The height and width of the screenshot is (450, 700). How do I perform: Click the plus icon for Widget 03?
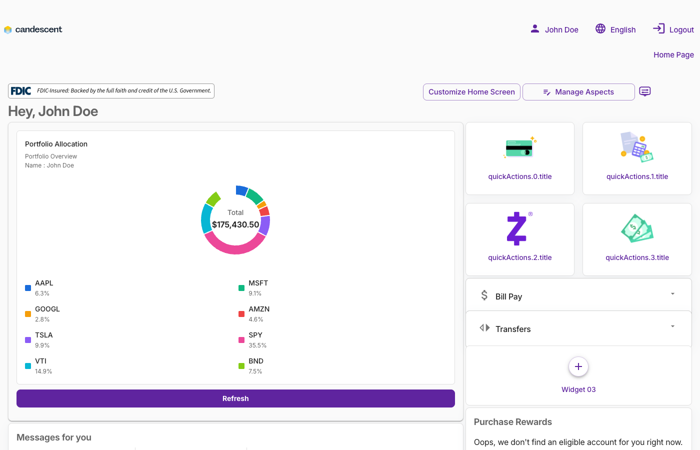click(x=578, y=367)
